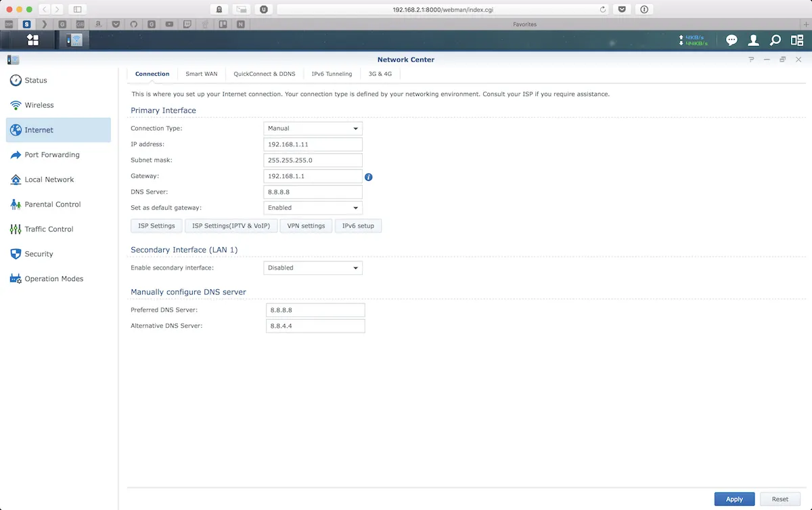Image resolution: width=812 pixels, height=510 pixels.
Task: Click the IP address input field
Action: click(x=313, y=144)
